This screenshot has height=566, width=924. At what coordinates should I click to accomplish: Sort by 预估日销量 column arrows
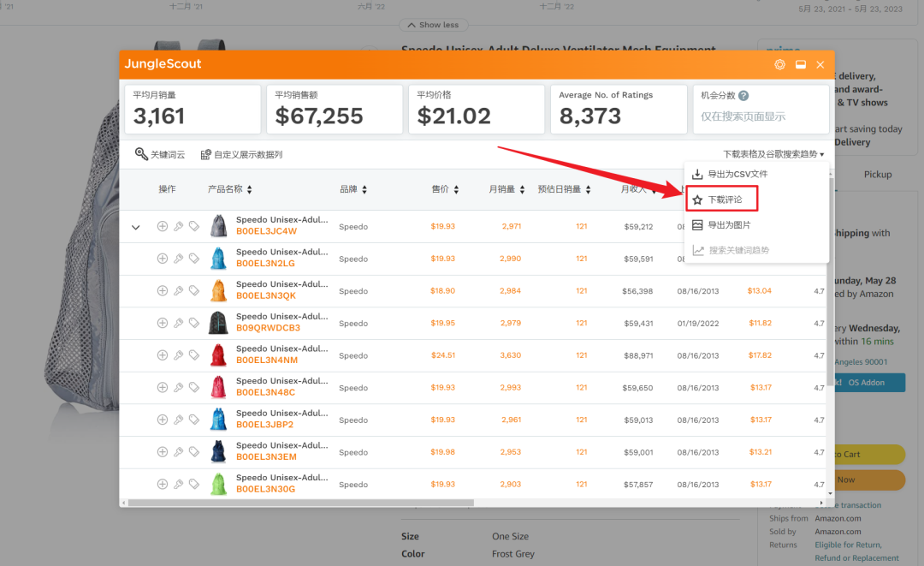point(588,189)
